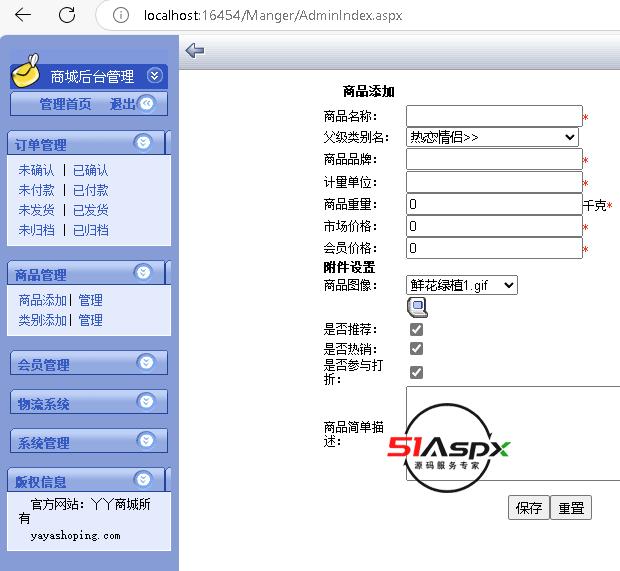Click the browser address bar URL
This screenshot has height=571, width=620.
coord(273,15)
